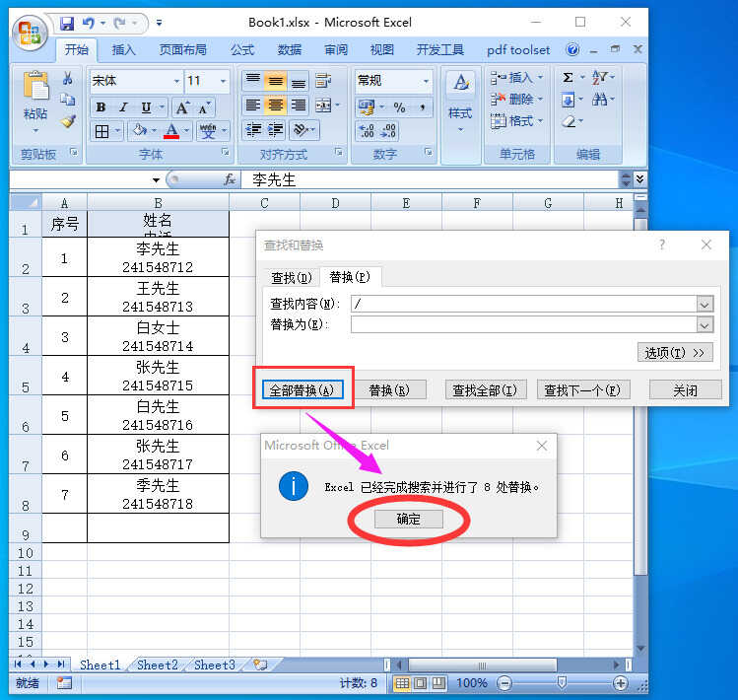
Task: Open font size 11 dropdown
Action: pos(223,81)
